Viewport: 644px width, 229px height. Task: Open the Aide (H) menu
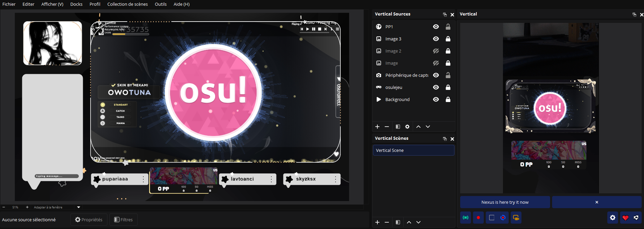tap(181, 4)
